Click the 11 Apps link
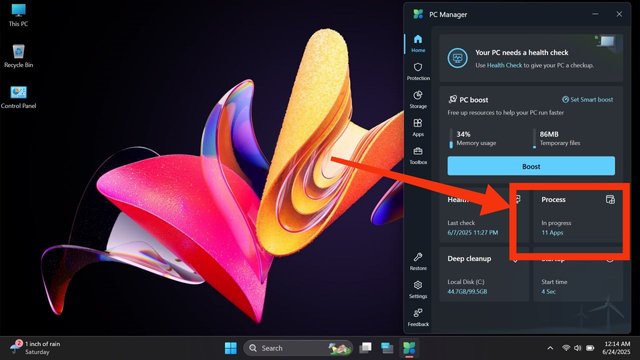 tap(552, 233)
